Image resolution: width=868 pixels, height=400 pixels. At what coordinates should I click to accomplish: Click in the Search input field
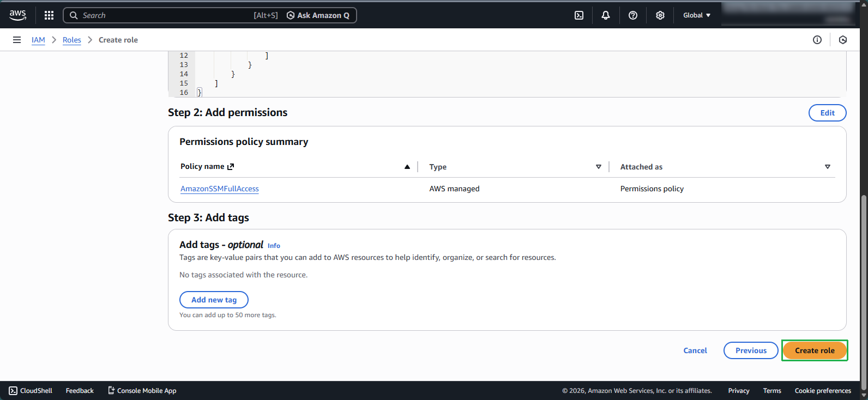point(164,15)
